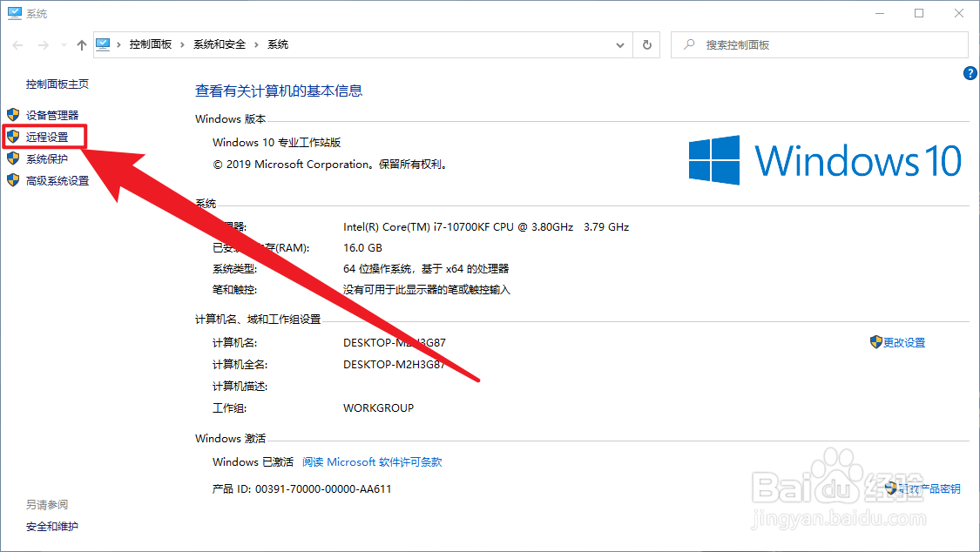Open Device Manager (设备管理器) link
Viewport: 980px width, 552px height.
point(52,115)
